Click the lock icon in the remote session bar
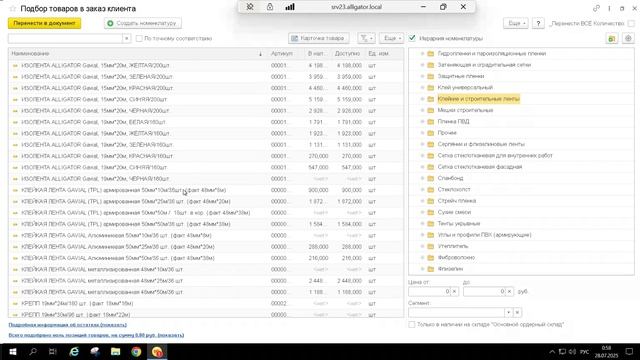640x360 pixels. 270,7
